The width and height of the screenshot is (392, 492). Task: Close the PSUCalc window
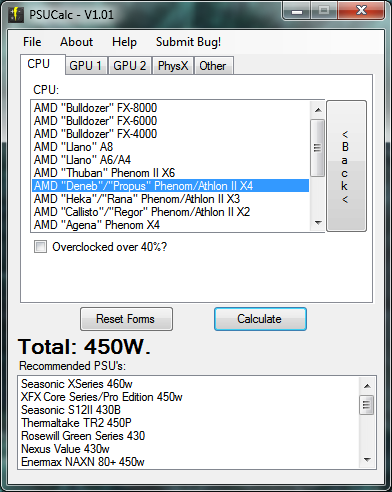[361, 11]
